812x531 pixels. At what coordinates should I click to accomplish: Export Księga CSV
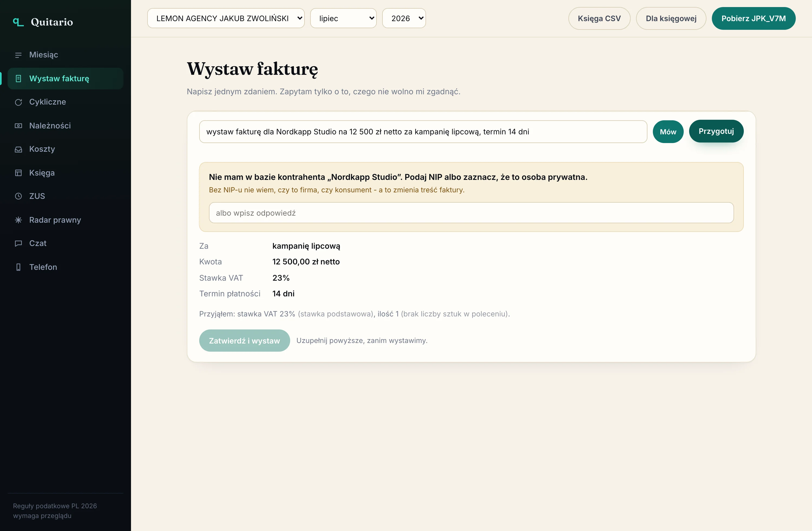pyautogui.click(x=599, y=18)
